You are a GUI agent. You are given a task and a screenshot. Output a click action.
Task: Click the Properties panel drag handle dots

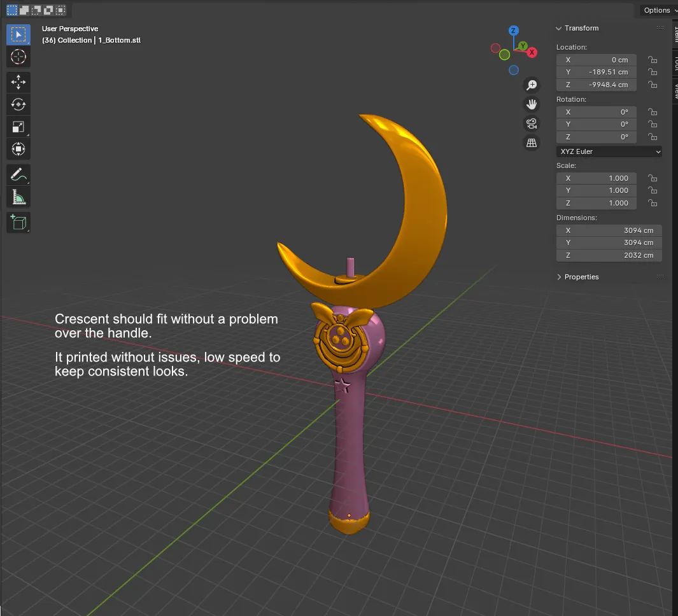(660, 276)
